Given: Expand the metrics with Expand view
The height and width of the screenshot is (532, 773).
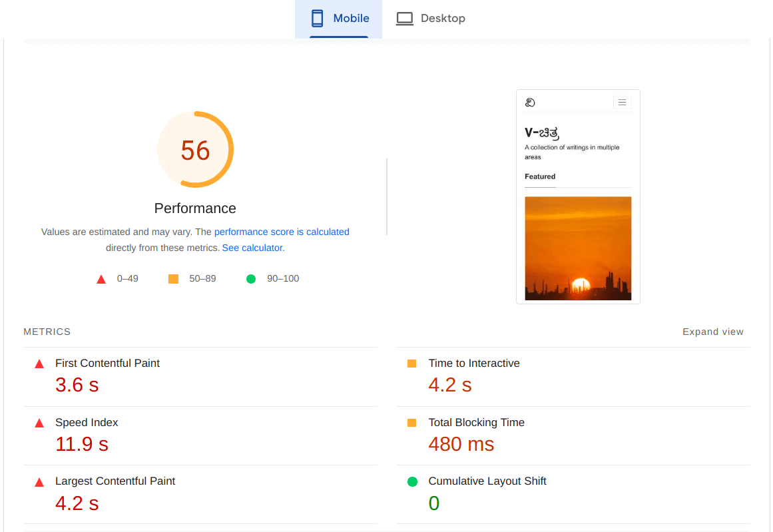Looking at the screenshot, I should click(x=713, y=331).
